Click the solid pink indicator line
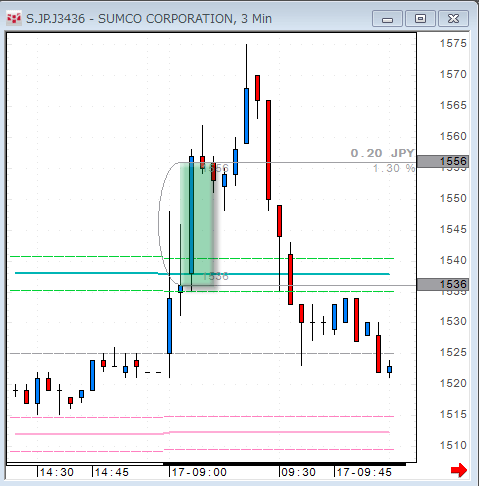Screen dimensions: 479x486 (202, 433)
